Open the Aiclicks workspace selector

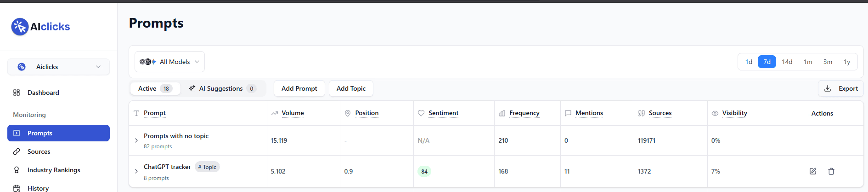click(x=58, y=67)
